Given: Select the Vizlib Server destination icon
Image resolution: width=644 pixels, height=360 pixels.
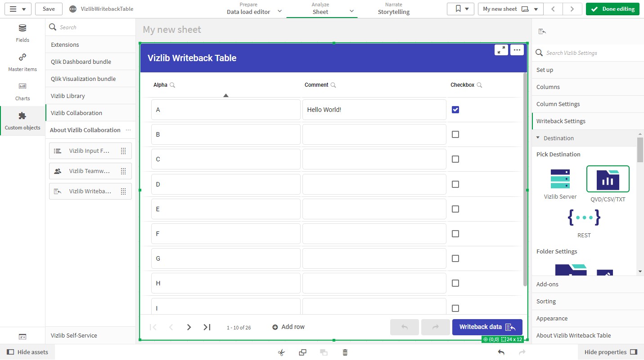Looking at the screenshot, I should [560, 179].
